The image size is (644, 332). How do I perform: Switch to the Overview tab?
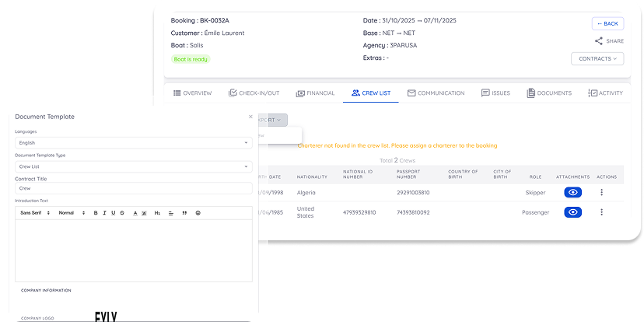(x=193, y=93)
